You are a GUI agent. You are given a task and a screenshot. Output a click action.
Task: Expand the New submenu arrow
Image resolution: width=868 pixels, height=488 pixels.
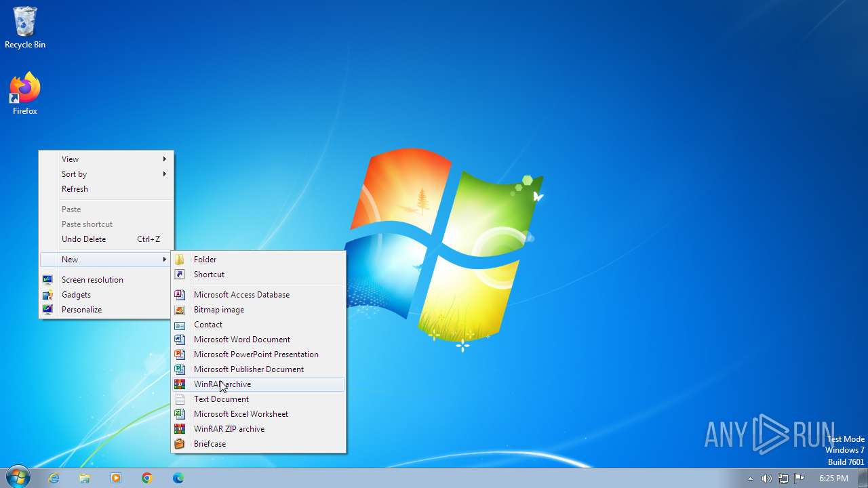click(x=164, y=260)
